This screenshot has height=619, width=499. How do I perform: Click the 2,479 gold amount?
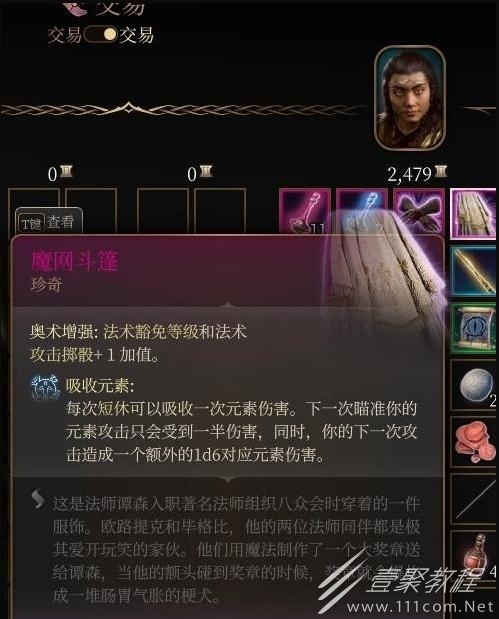coord(409,174)
